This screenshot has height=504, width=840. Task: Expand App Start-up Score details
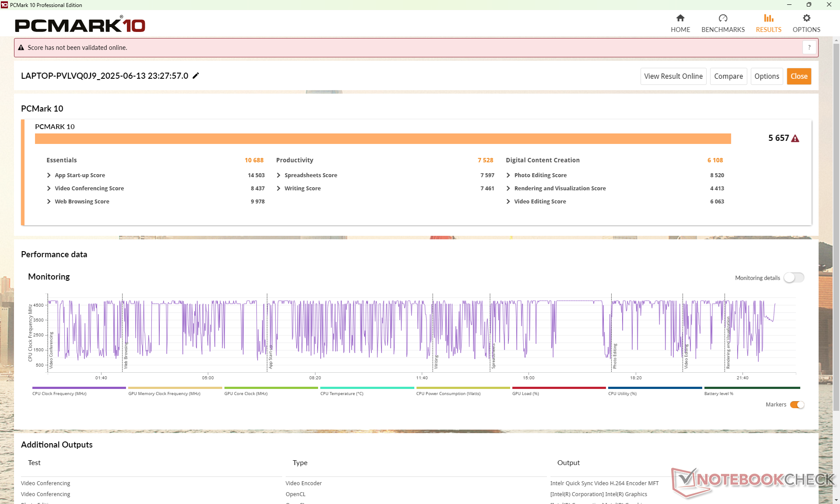[x=49, y=175]
